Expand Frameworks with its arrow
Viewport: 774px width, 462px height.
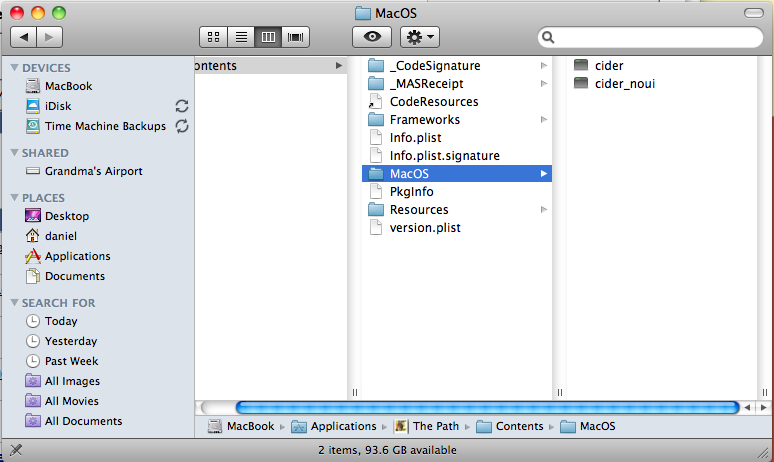point(543,120)
